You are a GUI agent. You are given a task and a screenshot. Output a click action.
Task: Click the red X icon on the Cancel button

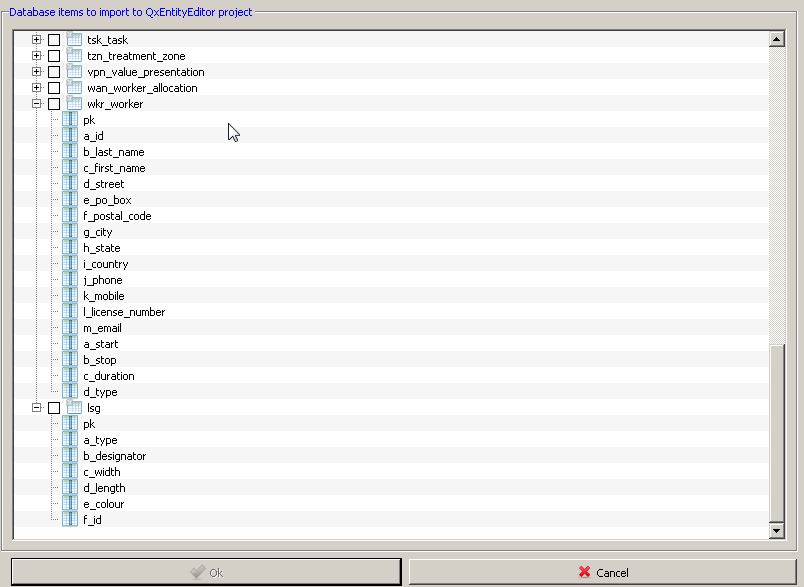pyautogui.click(x=585, y=573)
